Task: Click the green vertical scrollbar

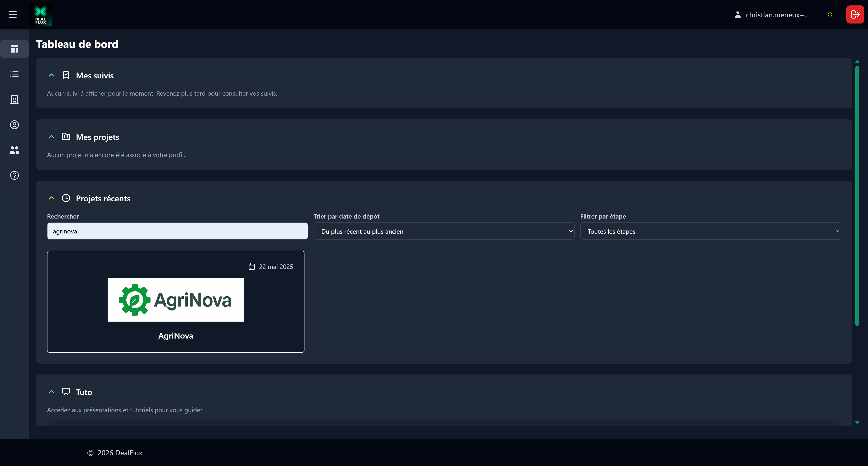Action: tap(857, 195)
